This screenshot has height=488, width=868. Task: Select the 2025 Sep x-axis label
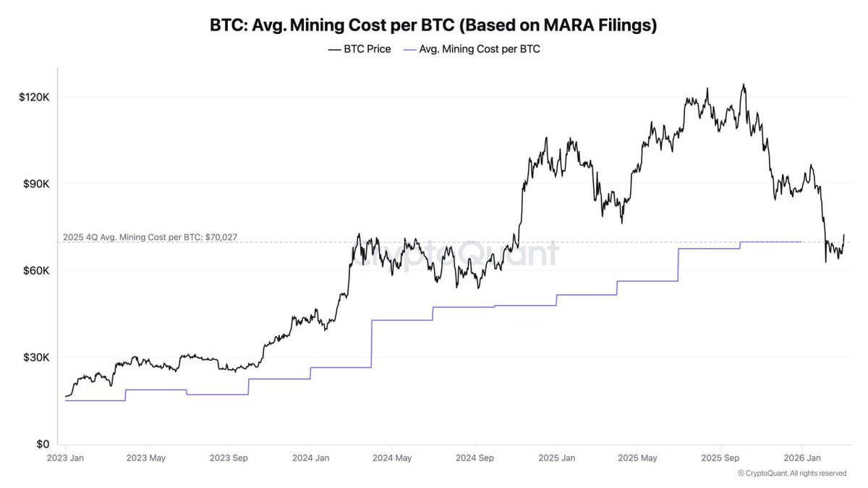[x=721, y=458]
